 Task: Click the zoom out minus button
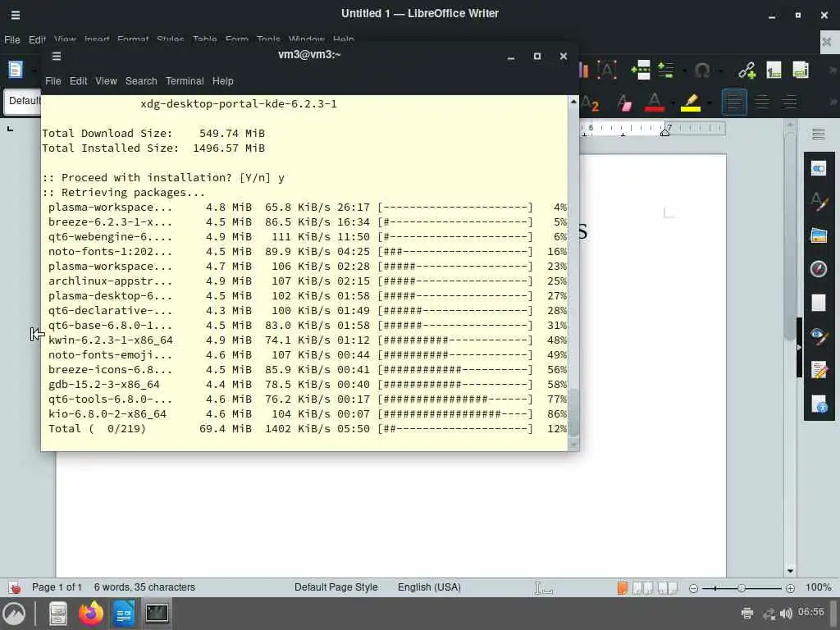[693, 588]
